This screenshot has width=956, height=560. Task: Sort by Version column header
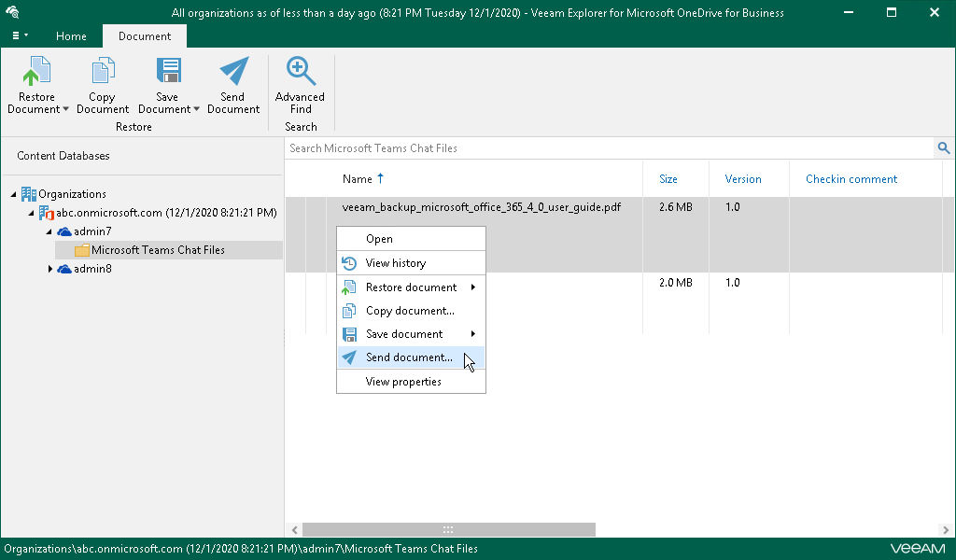tap(742, 178)
